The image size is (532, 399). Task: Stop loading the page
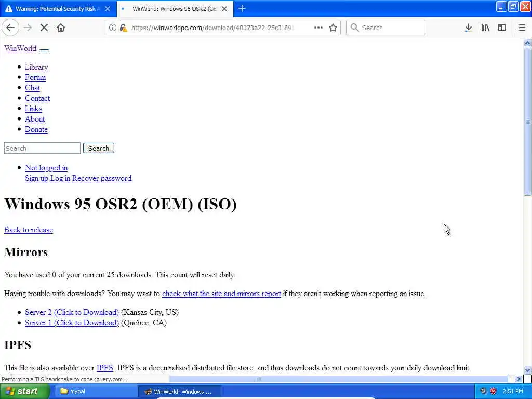click(44, 28)
